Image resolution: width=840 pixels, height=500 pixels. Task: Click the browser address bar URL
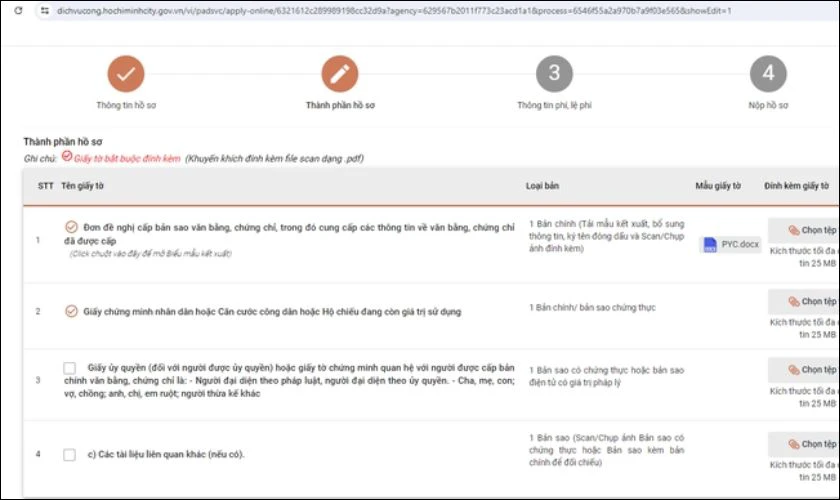coord(394,11)
